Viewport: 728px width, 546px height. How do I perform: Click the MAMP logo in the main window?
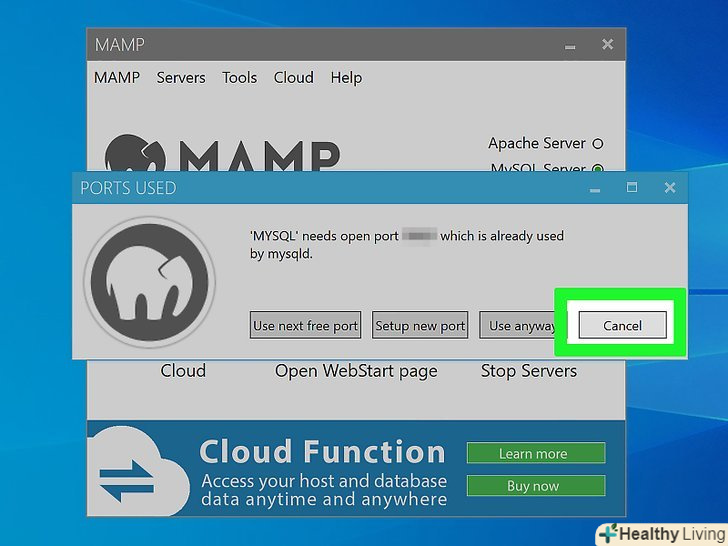coord(222,154)
